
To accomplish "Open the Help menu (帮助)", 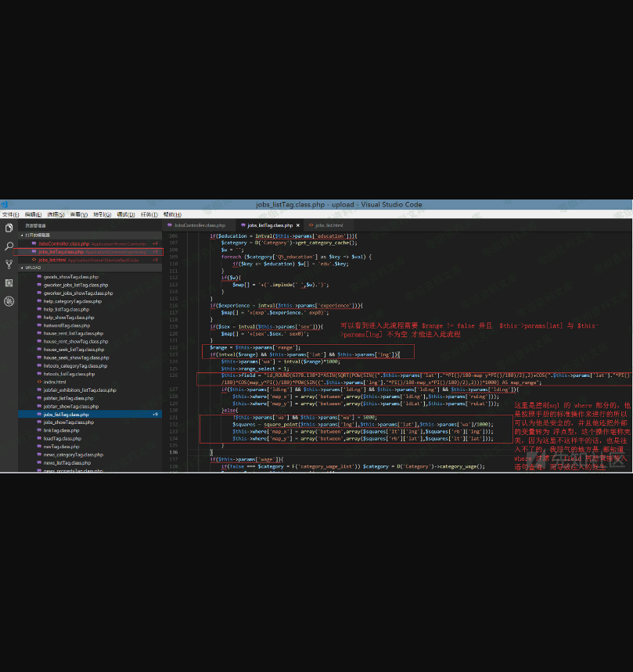I will click(x=171, y=214).
